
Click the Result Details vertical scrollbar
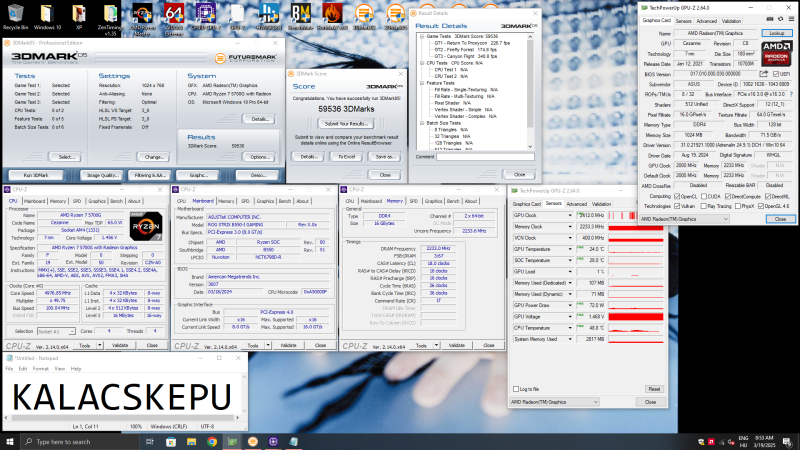point(530,92)
